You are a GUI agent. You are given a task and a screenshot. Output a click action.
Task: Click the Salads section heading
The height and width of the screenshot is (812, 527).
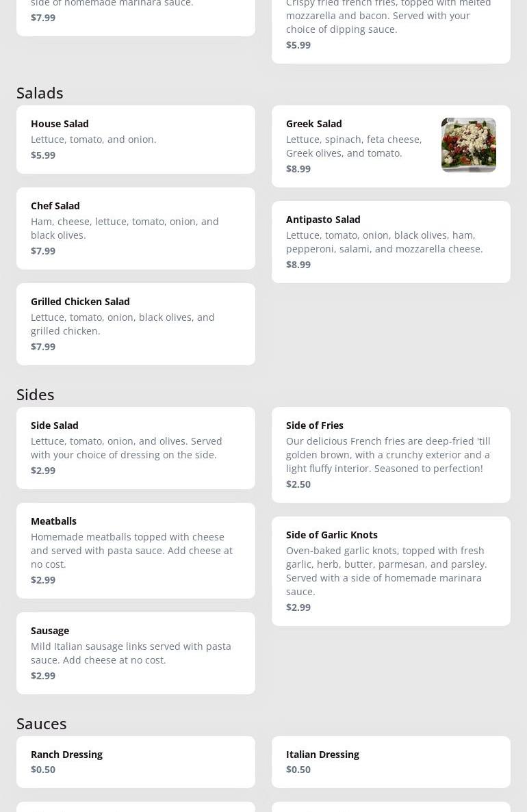pyautogui.click(x=40, y=93)
